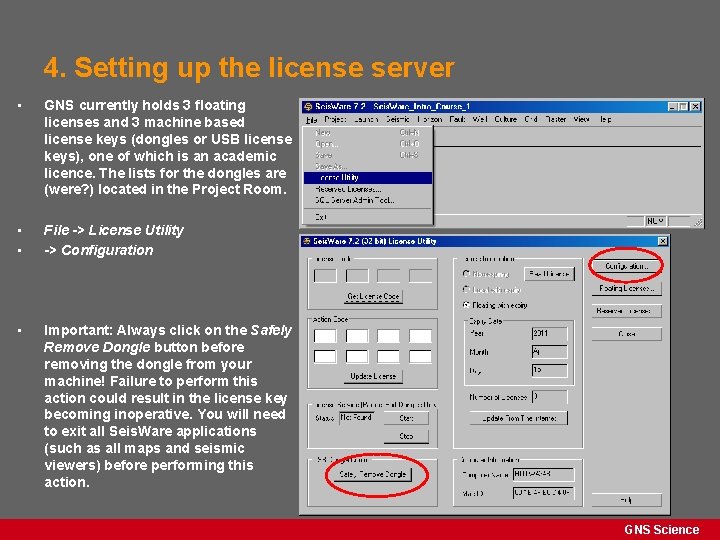Click the Day expiry field
Viewport: 720px width, 540px height.
(x=549, y=370)
